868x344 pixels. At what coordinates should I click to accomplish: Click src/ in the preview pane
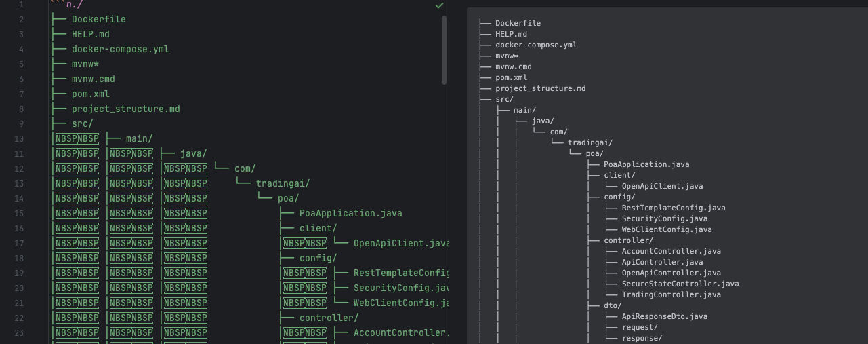coord(504,99)
